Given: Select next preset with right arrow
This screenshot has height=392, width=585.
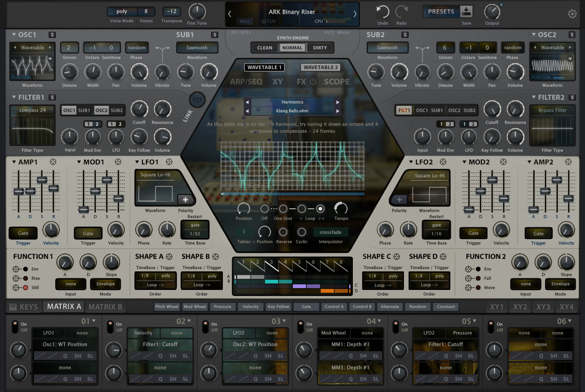Looking at the screenshot, I should [x=355, y=13].
